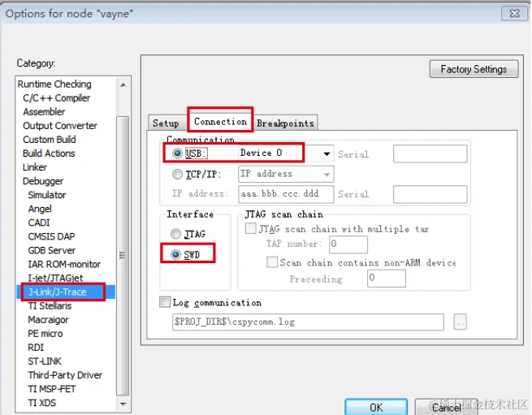
Task: Select Simulator under Debugger
Action: click(x=47, y=195)
